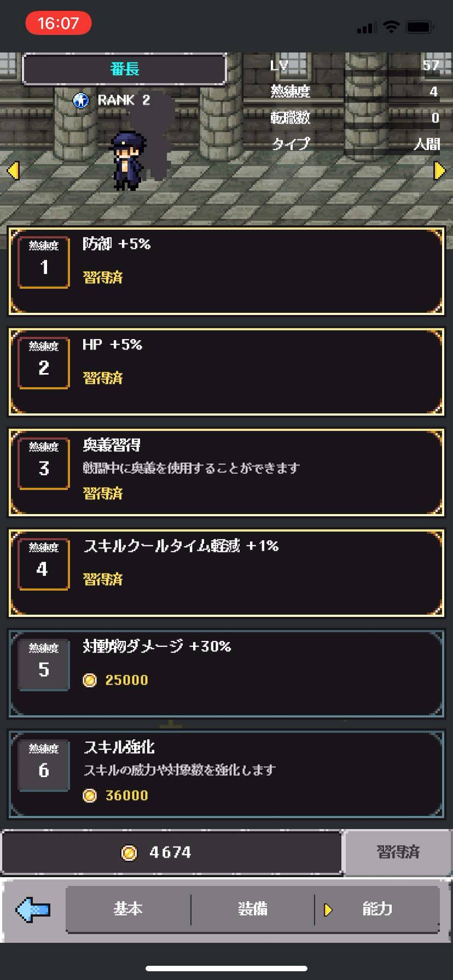Tap the HP +5% skill row
The width and height of the screenshot is (453, 980).
coord(226,372)
